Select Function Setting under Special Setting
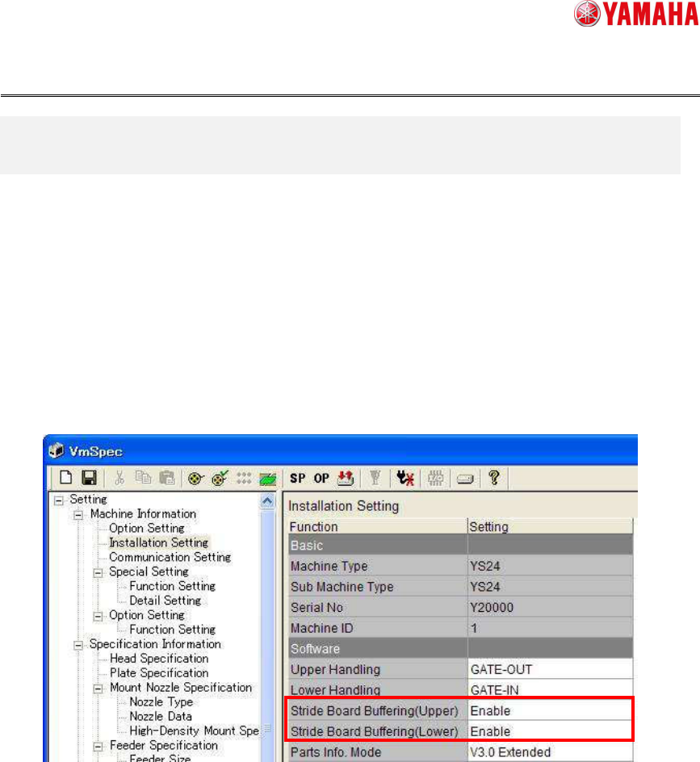This screenshot has width=700, height=762. click(x=172, y=586)
